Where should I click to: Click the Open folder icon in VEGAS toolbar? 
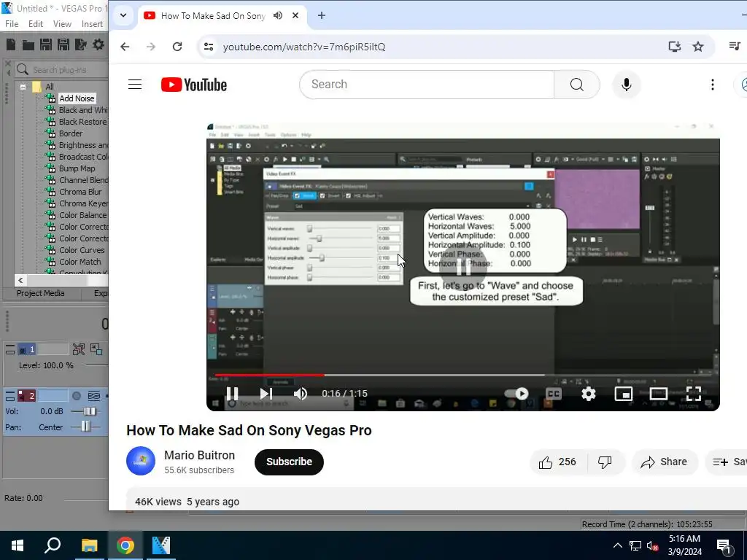(x=28, y=45)
